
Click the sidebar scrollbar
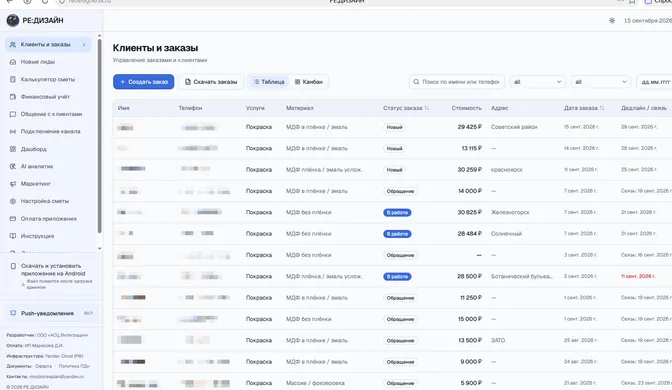pyautogui.click(x=99, y=135)
